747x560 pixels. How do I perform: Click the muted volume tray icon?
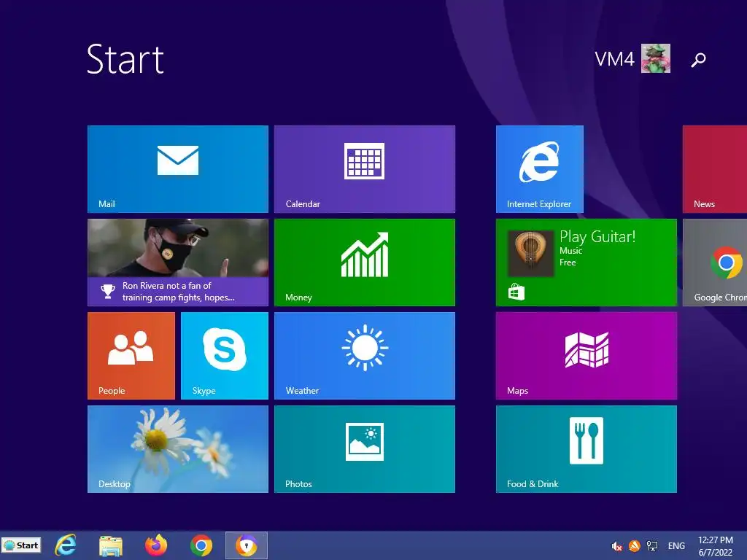click(x=616, y=546)
